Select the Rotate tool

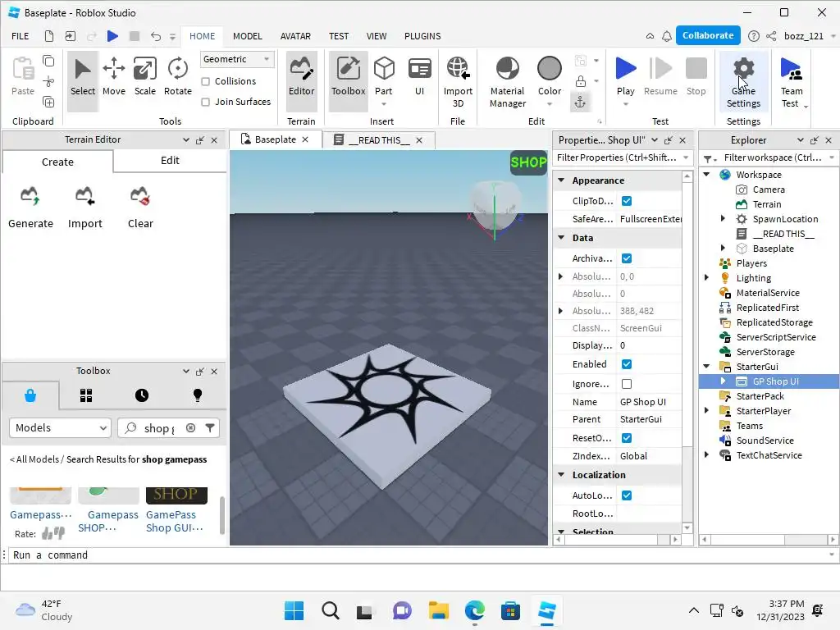click(x=178, y=76)
